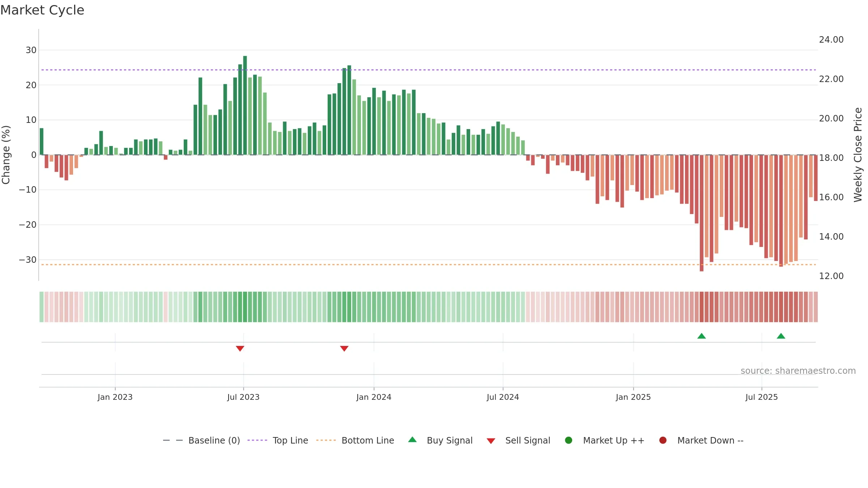Viewport: 868px width, 488px height.
Task: Toggle the Sell Signal legend entry
Action: (x=518, y=440)
